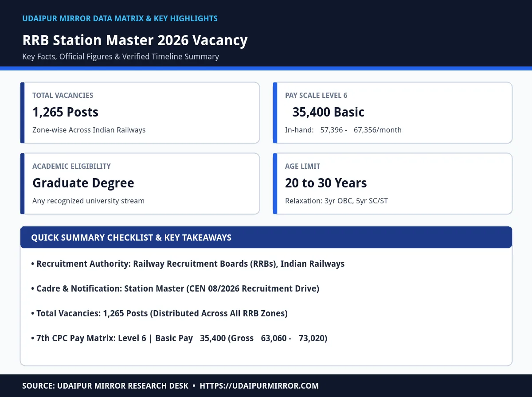Image resolution: width=532 pixels, height=397 pixels.
Task: Click the 'Cadre & Notification' bullet line
Action: pyautogui.click(x=175, y=288)
